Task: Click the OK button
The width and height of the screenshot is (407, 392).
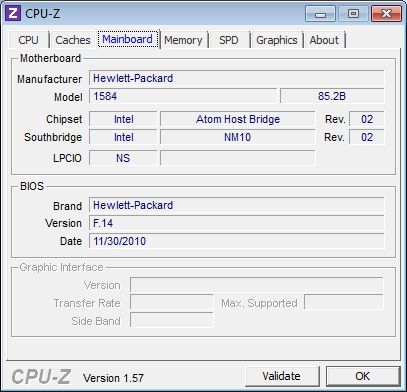Action: [363, 376]
